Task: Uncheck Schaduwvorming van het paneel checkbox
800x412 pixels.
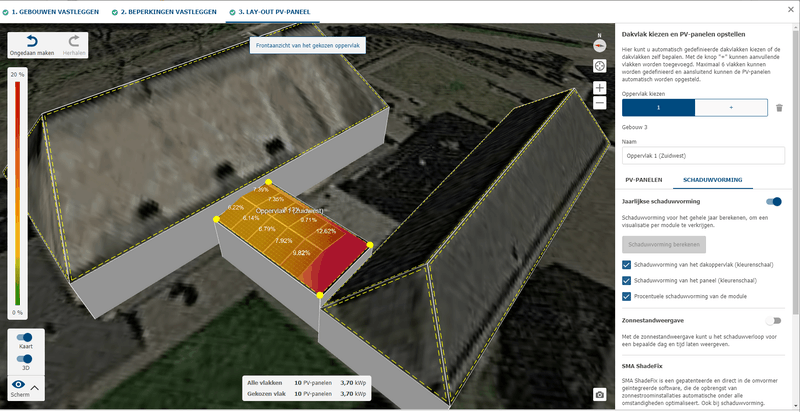Action: point(627,280)
